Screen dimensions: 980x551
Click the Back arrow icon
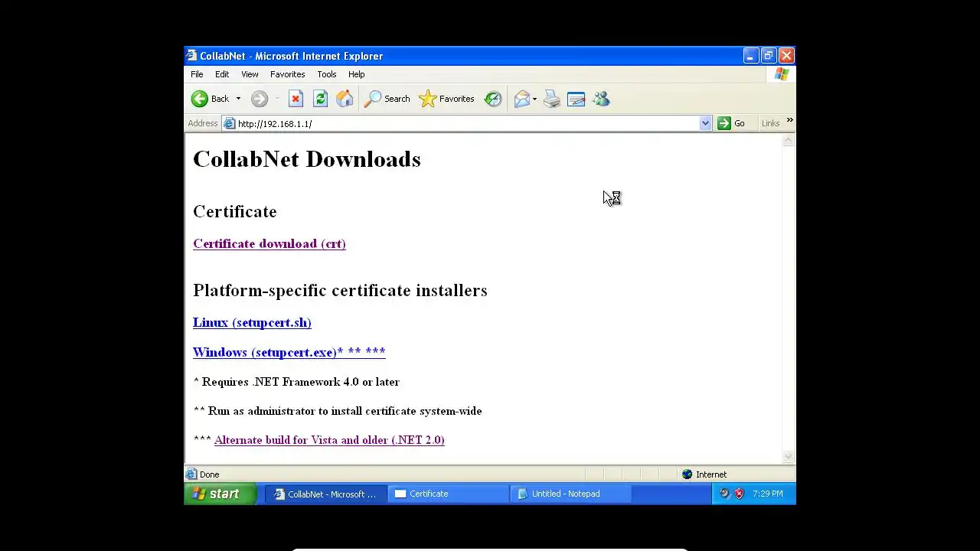pyautogui.click(x=200, y=99)
